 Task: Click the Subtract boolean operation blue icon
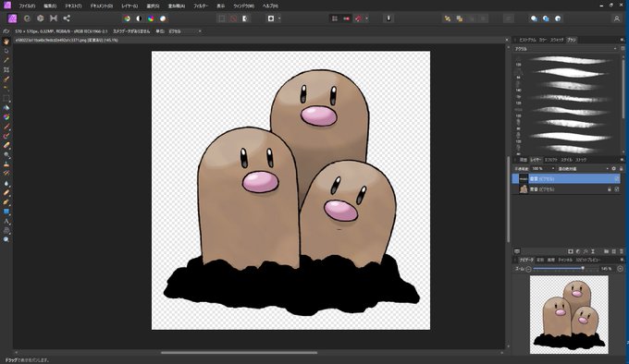tap(546, 18)
